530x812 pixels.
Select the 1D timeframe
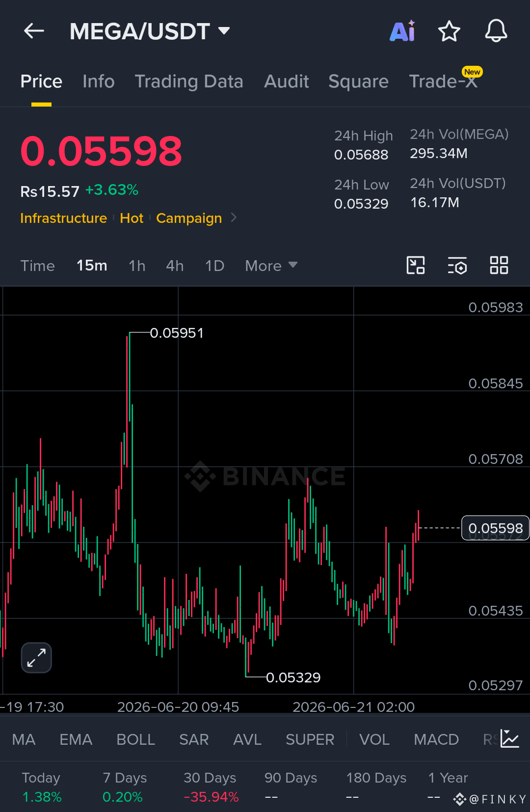[x=214, y=266]
